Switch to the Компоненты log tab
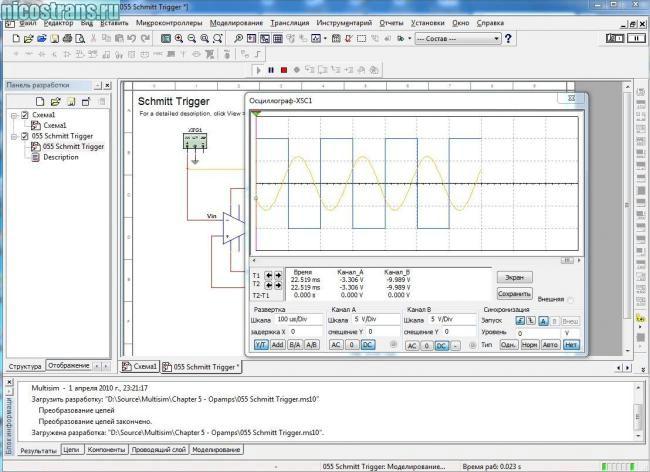Screen dimensions: 650x472 click(x=106, y=450)
